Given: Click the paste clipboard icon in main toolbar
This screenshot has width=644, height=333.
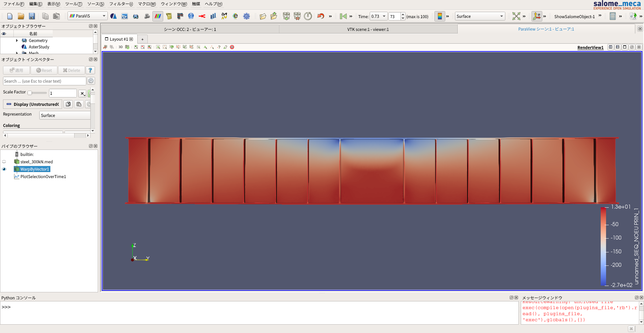Looking at the screenshot, I should [x=56, y=16].
